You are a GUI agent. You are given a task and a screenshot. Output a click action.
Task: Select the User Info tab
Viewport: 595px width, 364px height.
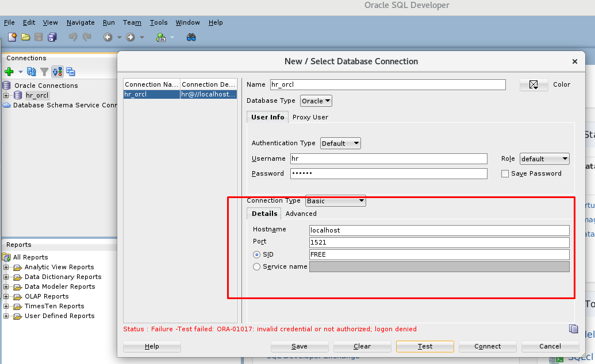(x=267, y=117)
